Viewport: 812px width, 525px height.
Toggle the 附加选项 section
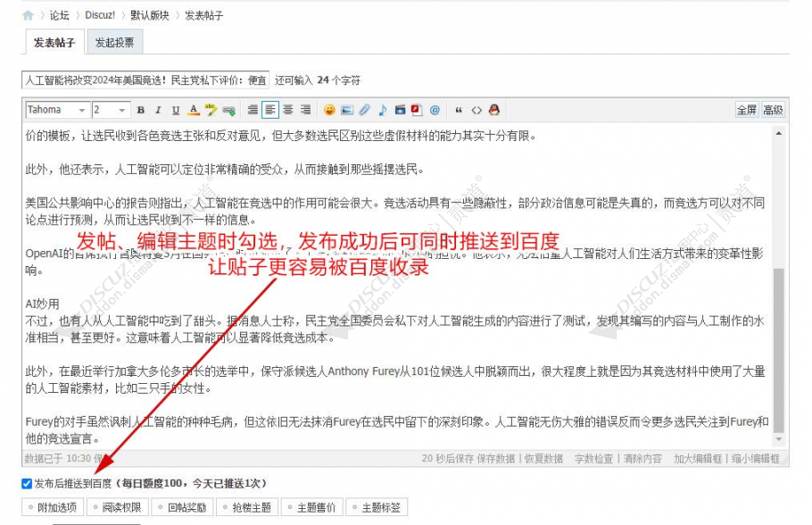tap(54, 506)
